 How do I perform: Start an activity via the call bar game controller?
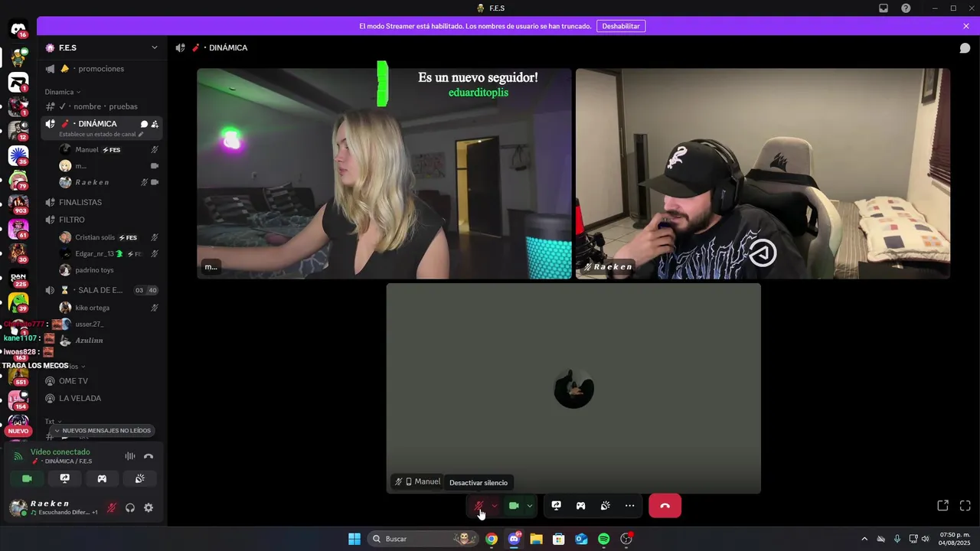click(581, 506)
